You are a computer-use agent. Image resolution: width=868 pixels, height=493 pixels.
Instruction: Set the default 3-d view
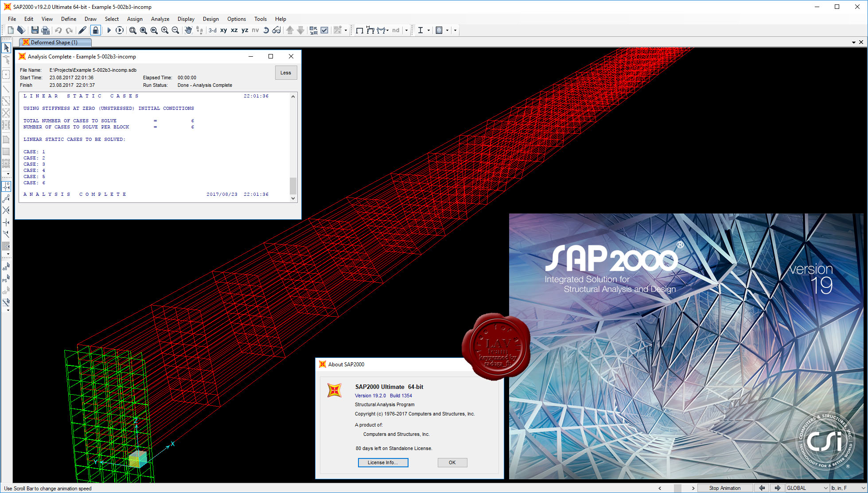pos(213,30)
